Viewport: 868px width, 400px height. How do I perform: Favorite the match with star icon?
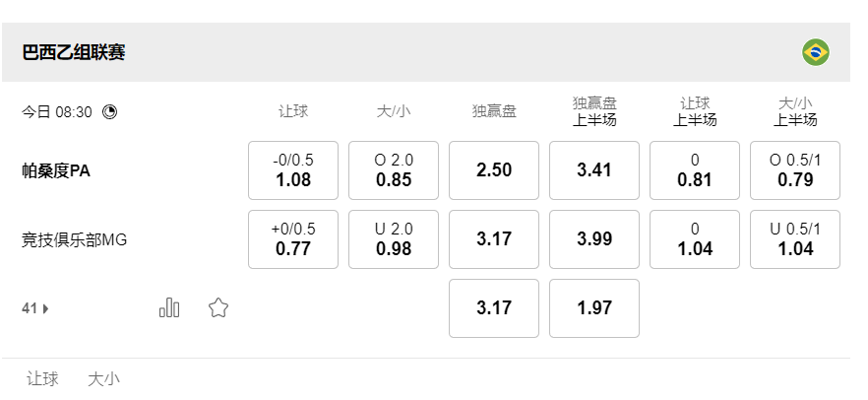point(218,308)
